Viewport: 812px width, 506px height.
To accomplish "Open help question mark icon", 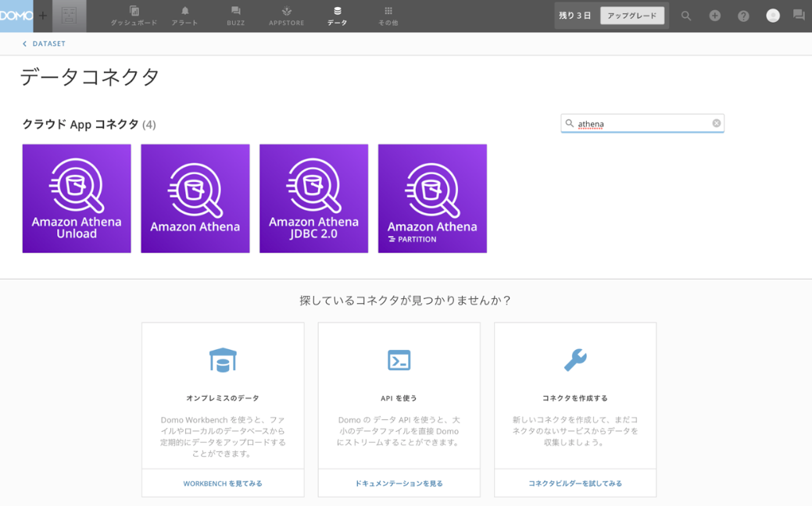I will (x=743, y=16).
